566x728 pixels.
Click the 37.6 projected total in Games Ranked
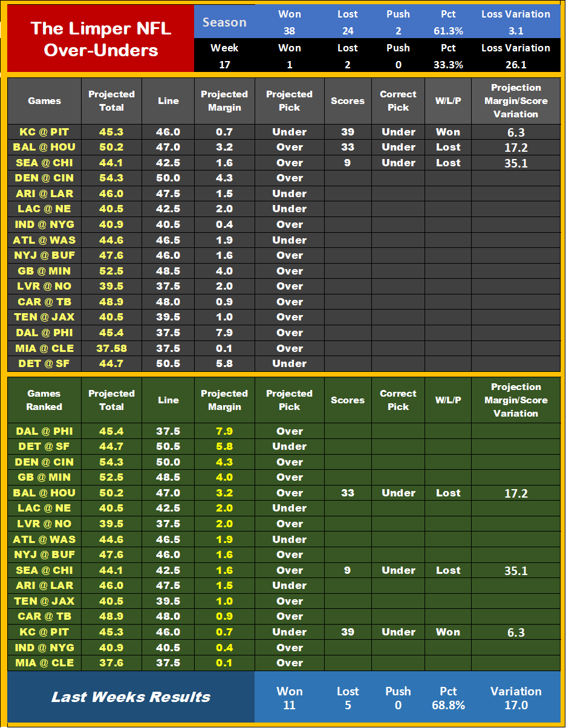[111, 663]
